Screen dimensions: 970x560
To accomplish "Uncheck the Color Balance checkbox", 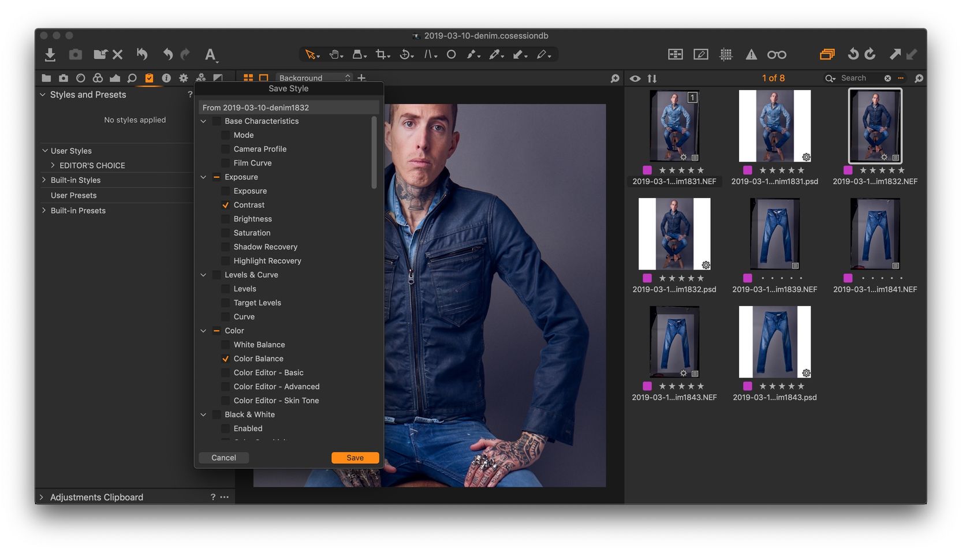I will click(226, 359).
